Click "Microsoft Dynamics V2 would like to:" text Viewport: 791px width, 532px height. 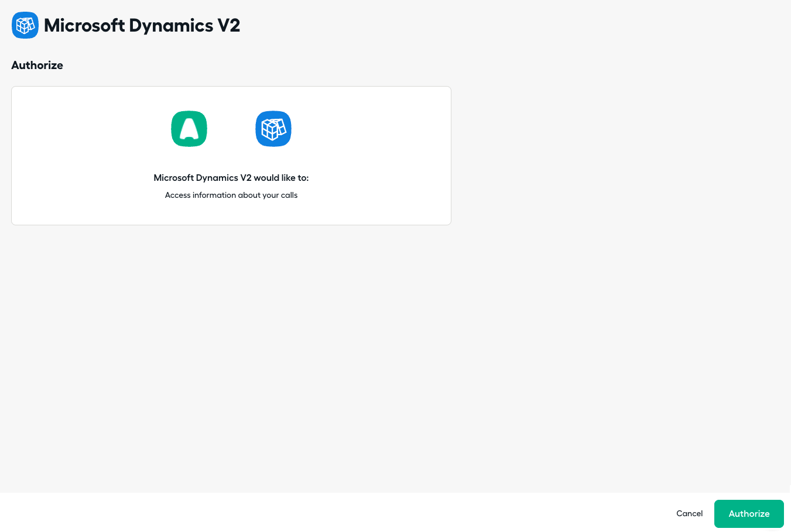[231, 177]
